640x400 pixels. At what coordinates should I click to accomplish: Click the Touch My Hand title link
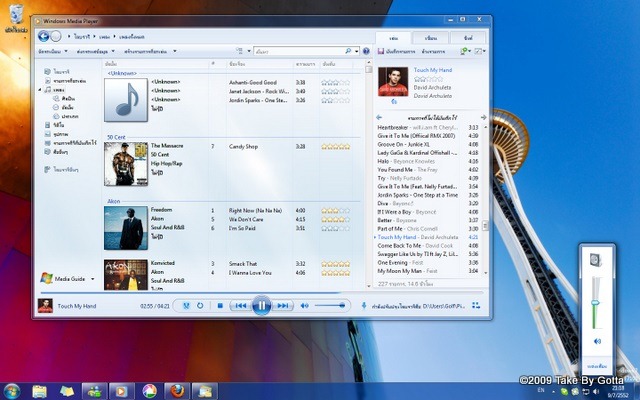pos(433,70)
